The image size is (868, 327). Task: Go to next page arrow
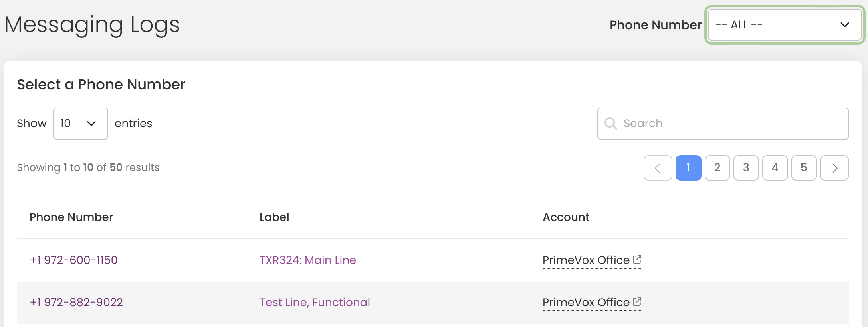834,168
